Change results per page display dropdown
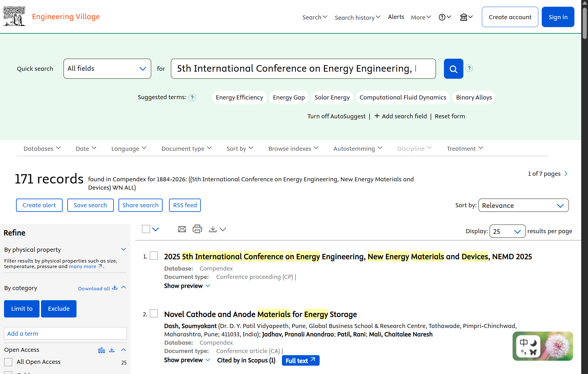 pyautogui.click(x=507, y=231)
